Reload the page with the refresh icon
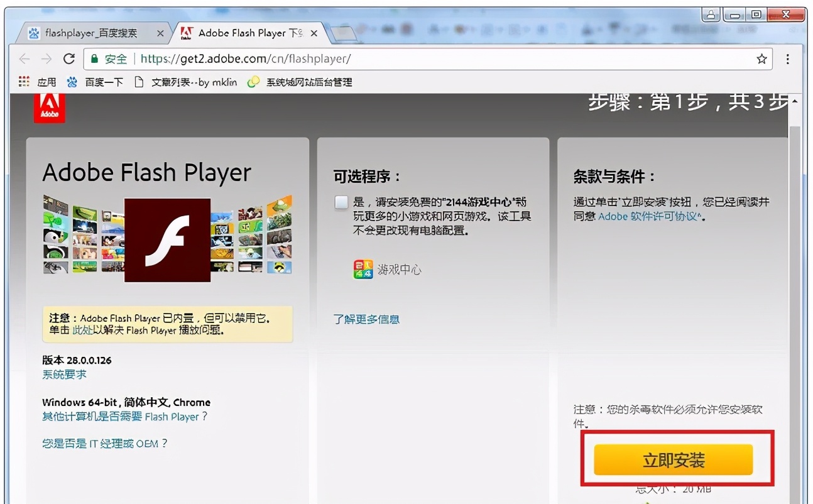The height and width of the screenshot is (504, 813). (70, 59)
